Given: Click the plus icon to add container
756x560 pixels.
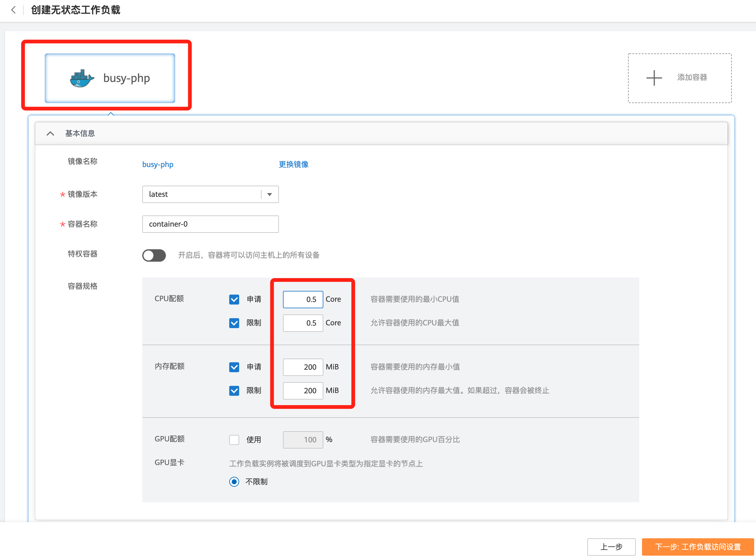Looking at the screenshot, I should point(654,78).
